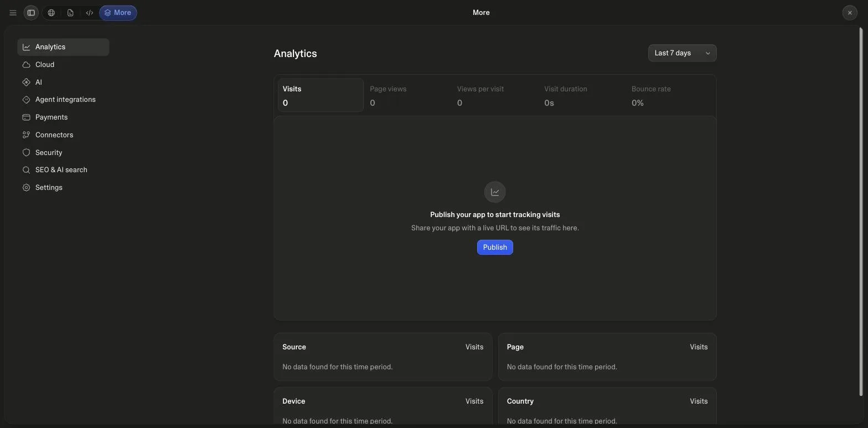Viewport: 868px width, 428px height.
Task: Select the Visit duration metric tab
Action: tap(582, 95)
